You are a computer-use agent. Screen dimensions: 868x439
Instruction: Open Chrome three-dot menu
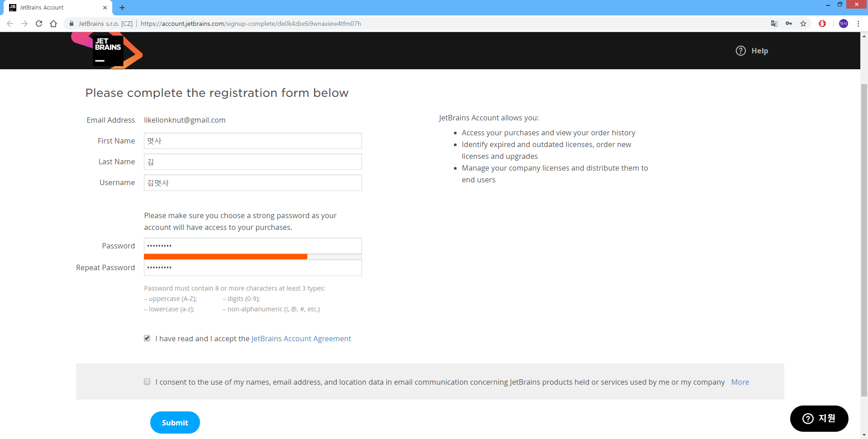[x=858, y=24]
